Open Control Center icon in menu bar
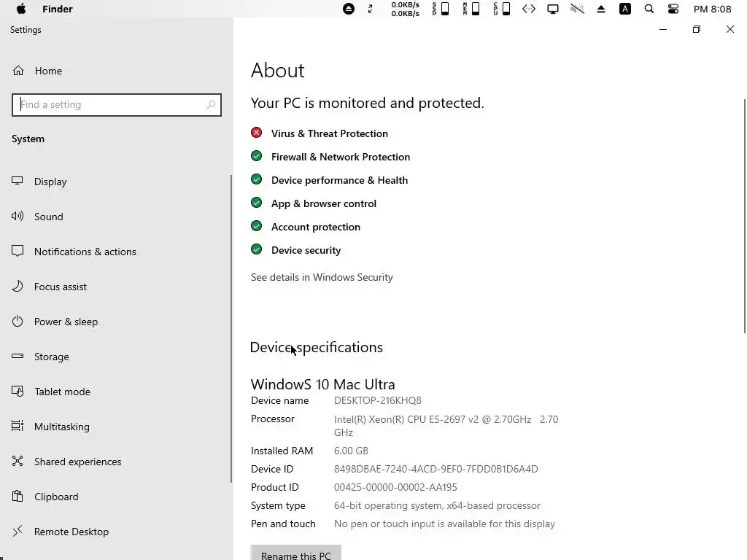The image size is (747, 560). click(x=673, y=9)
